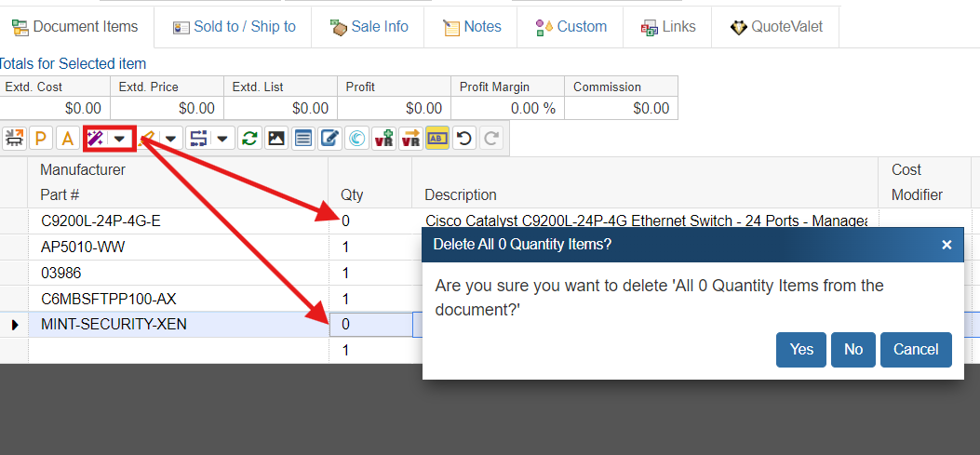Switch to the Document Items tab

76,27
